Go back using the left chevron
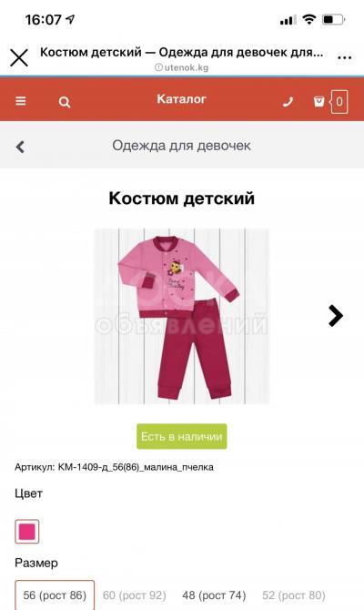364x610 pixels. coord(20,147)
